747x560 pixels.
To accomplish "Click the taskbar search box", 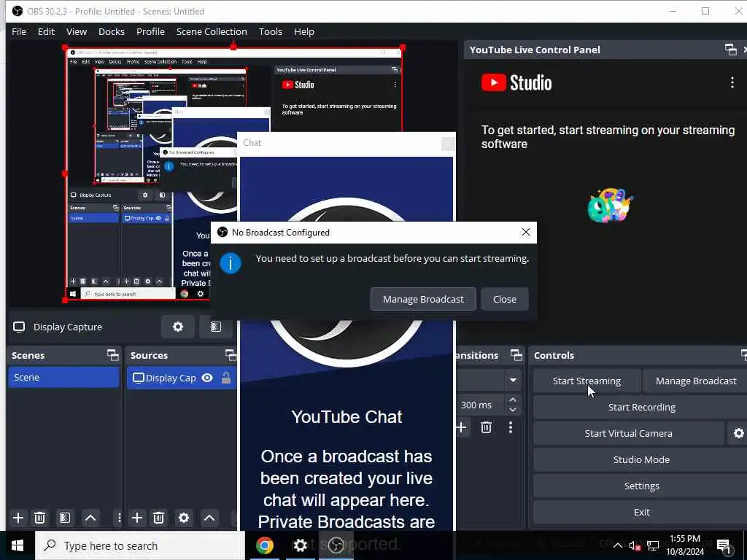I will [x=139, y=545].
